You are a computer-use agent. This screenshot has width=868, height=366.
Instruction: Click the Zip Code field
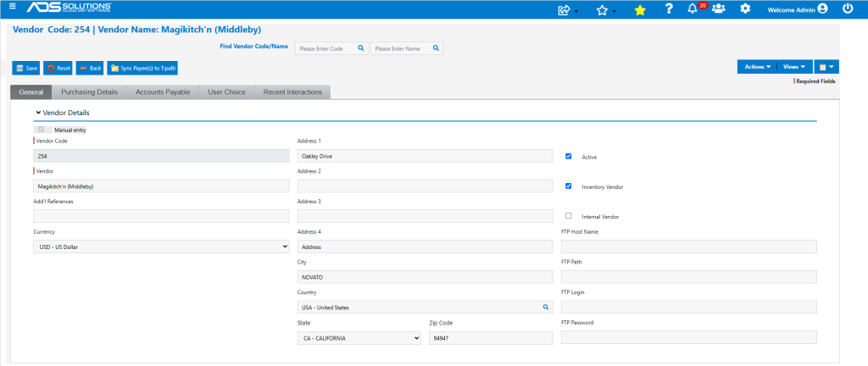click(491, 338)
